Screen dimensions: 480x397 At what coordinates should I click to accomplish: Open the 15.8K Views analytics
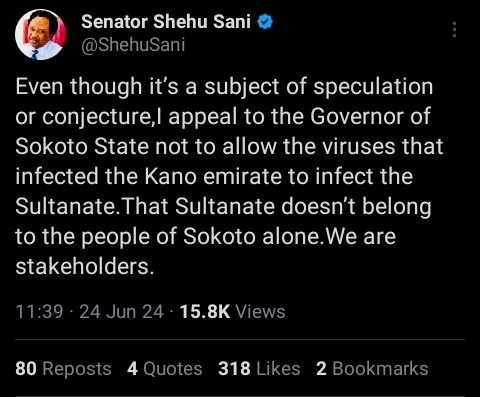(x=232, y=312)
